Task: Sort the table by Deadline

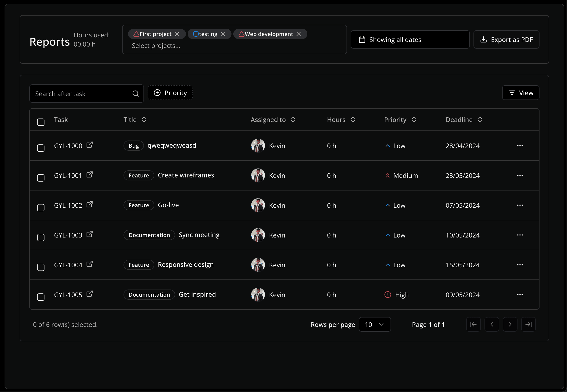Action: click(480, 120)
